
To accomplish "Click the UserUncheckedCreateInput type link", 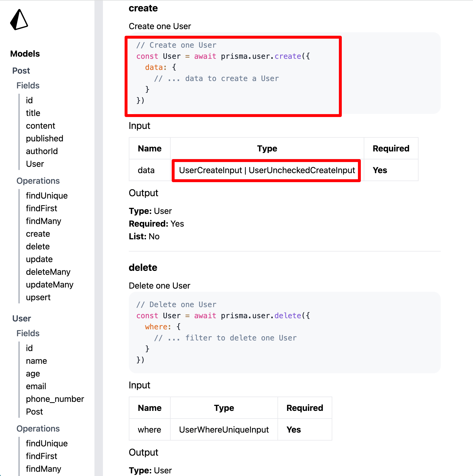I will 302,170.
